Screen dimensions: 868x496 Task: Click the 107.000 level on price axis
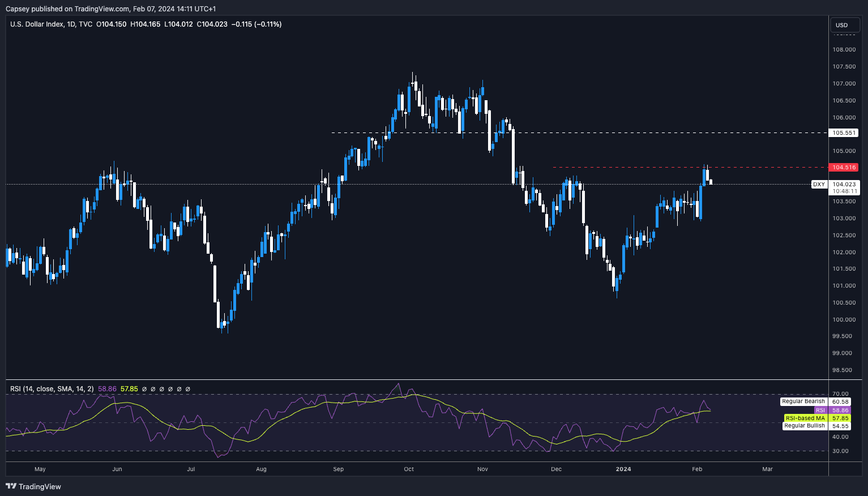(844, 84)
